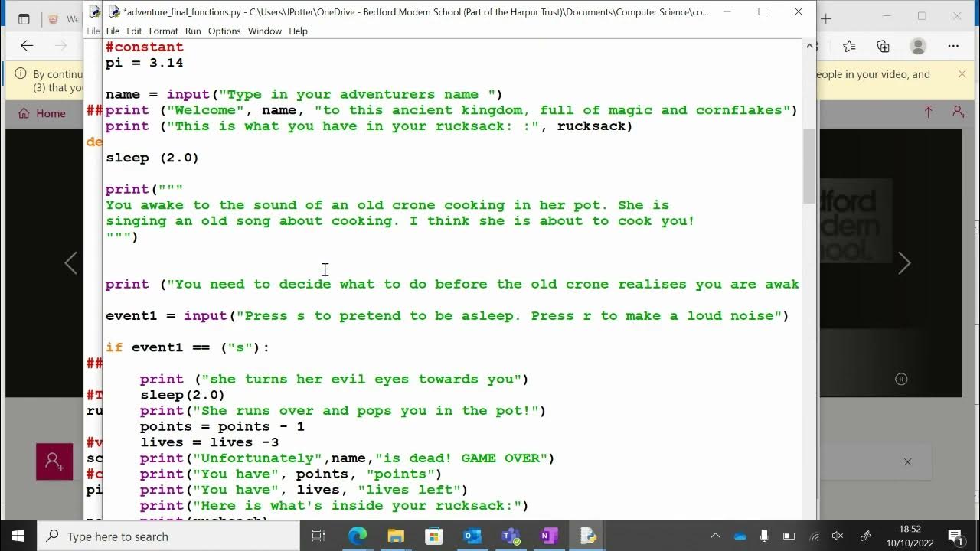
Task: Open Task View on the taskbar
Action: tap(318, 536)
